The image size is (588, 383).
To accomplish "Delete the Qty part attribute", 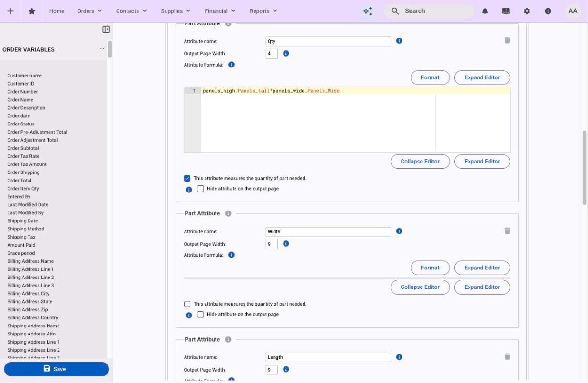I will (507, 40).
